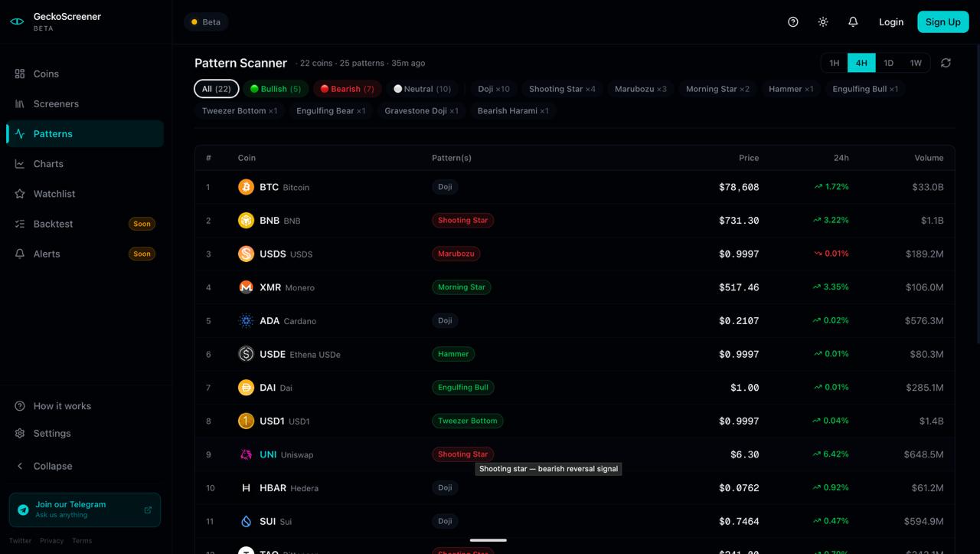Open the Join our Telegram link
The image size is (980, 554).
(x=85, y=510)
